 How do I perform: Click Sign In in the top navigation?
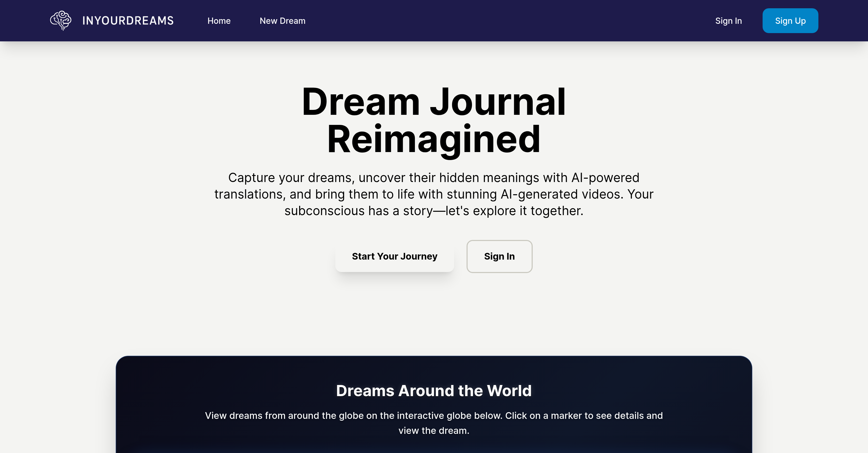tap(729, 21)
